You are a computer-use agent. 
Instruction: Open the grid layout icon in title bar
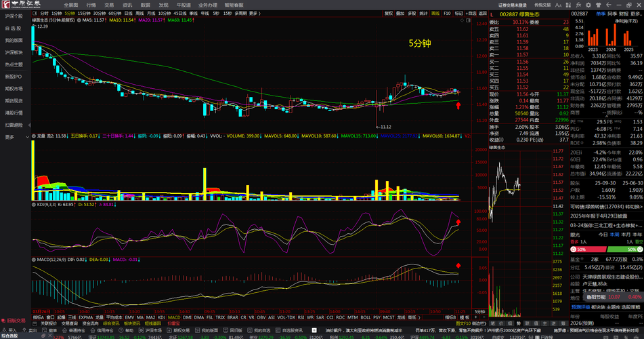[x=568, y=5]
